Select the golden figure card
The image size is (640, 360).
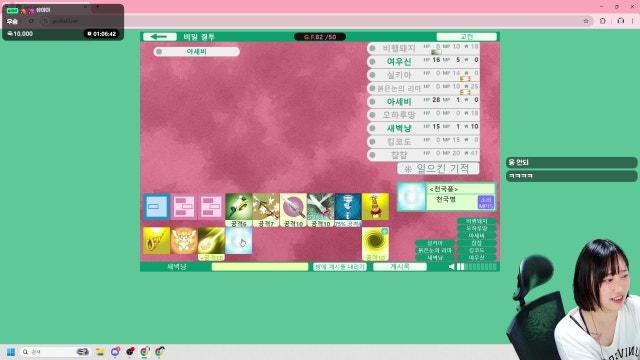coord(375,207)
